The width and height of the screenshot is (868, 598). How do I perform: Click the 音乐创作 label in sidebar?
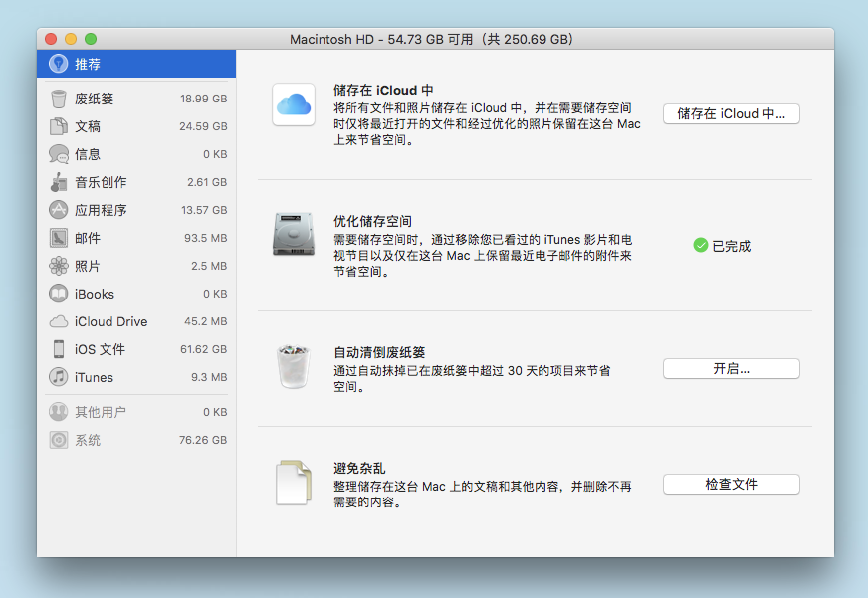tap(101, 182)
